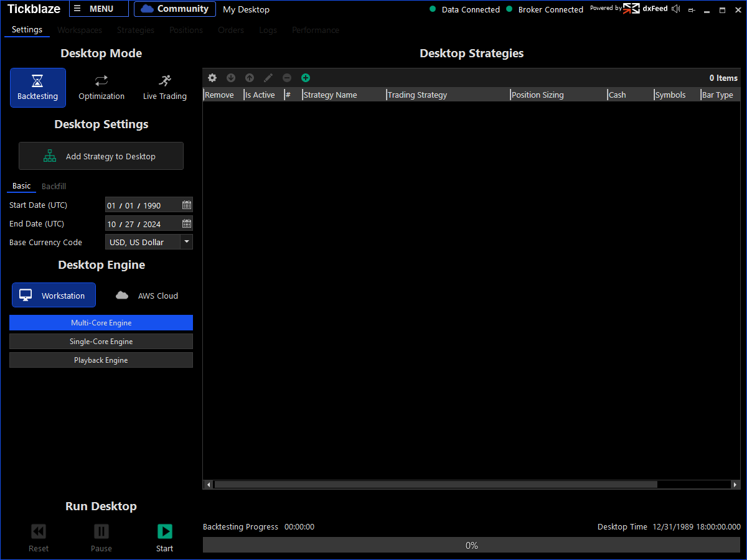This screenshot has height=560, width=747.
Task: Select the Multi-Core Engine option
Action: (101, 322)
